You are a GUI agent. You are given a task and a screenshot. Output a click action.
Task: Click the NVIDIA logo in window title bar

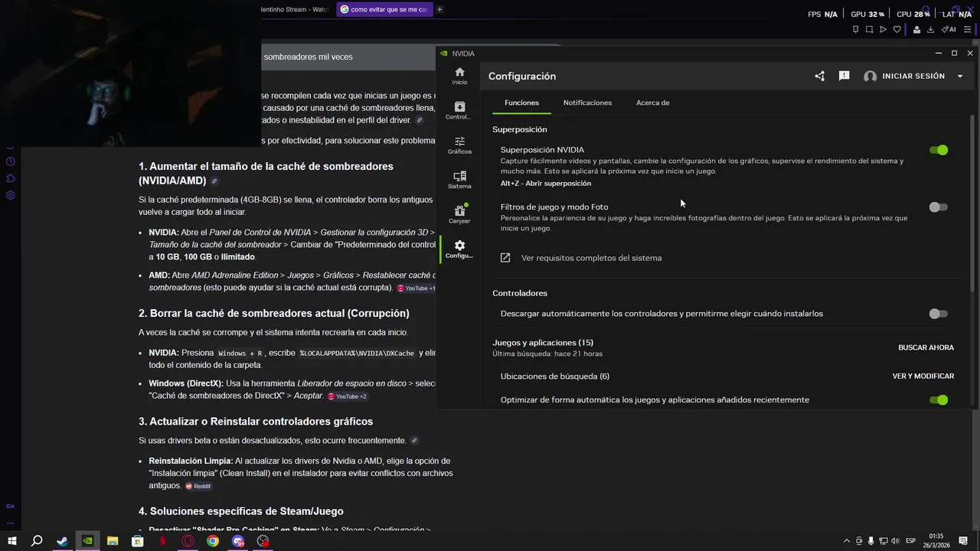point(444,54)
